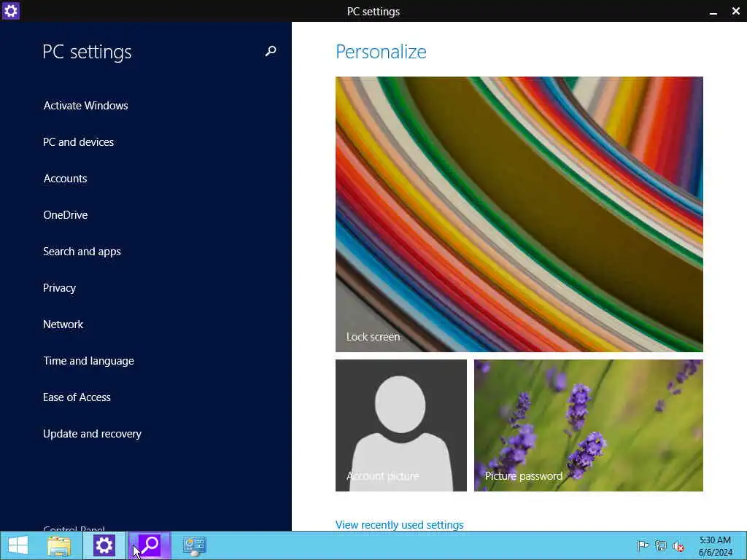Click the muted speaker tray icon

coord(678,545)
